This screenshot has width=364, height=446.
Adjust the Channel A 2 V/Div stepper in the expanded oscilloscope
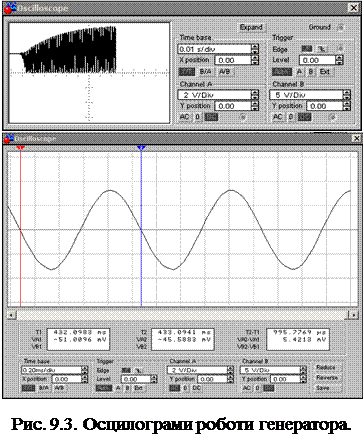(x=230, y=370)
